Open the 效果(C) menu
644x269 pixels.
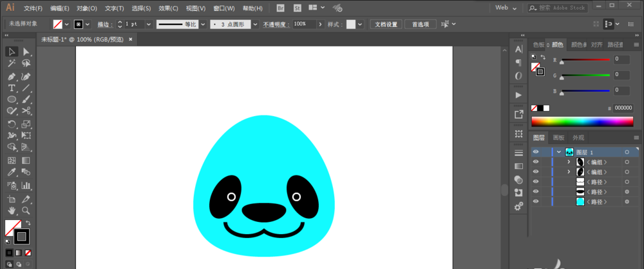click(168, 8)
